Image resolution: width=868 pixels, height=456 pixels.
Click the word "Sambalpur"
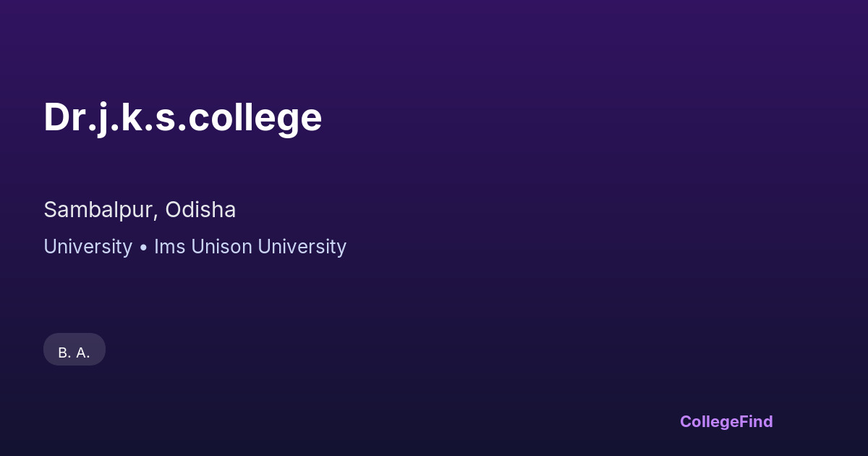pyautogui.click(x=99, y=210)
